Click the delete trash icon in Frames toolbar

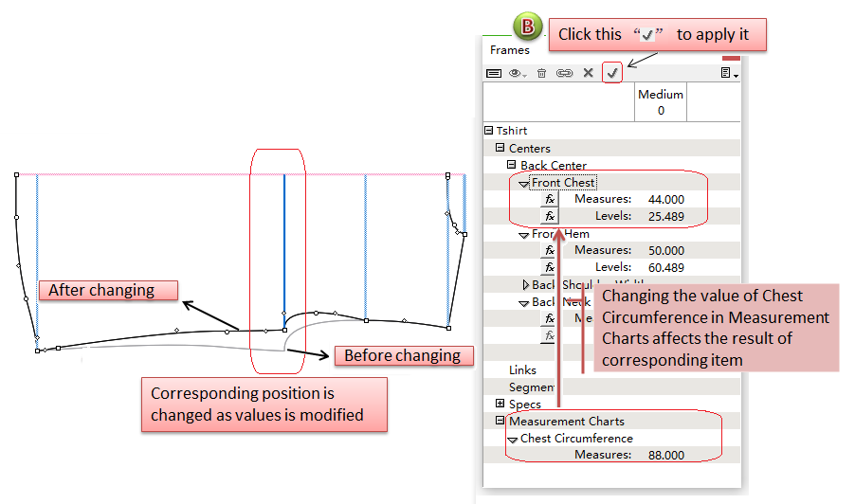pos(542,72)
